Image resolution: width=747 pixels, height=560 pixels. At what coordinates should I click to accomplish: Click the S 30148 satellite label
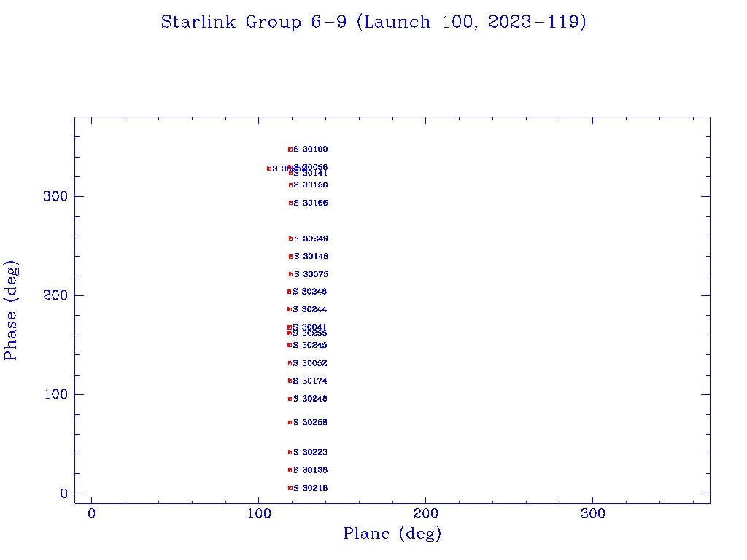pyautogui.click(x=311, y=257)
